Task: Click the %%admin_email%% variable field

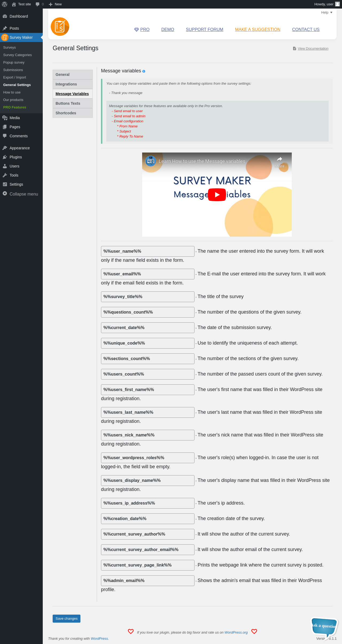Action: coord(148,581)
